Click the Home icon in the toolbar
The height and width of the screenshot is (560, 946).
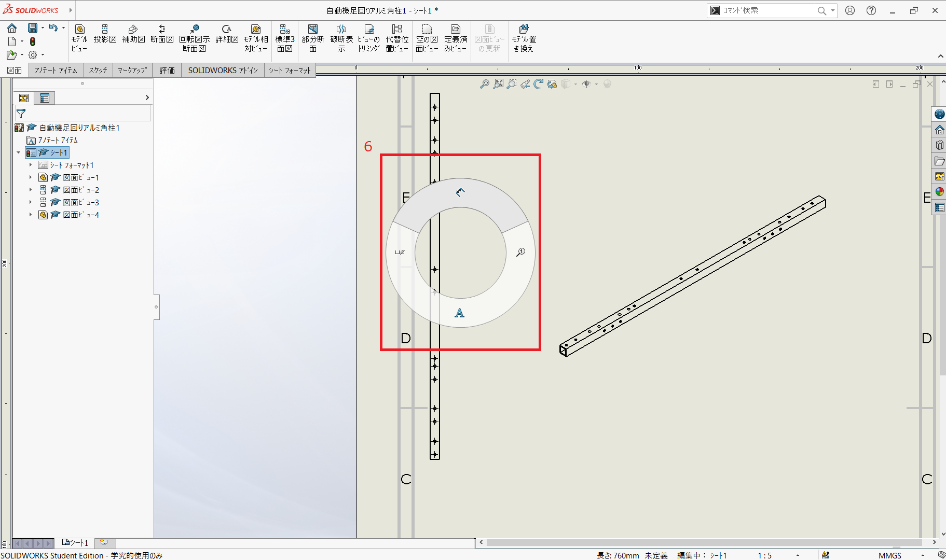click(12, 28)
